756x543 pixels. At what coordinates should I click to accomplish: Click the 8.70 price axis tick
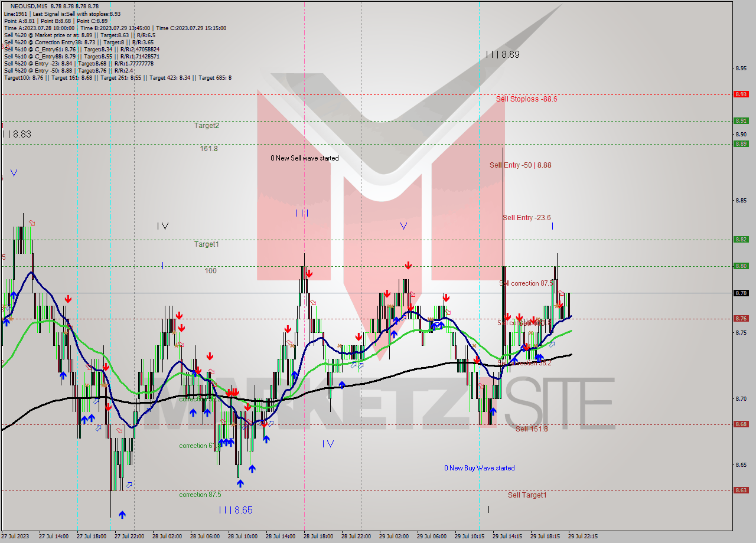coord(741,399)
